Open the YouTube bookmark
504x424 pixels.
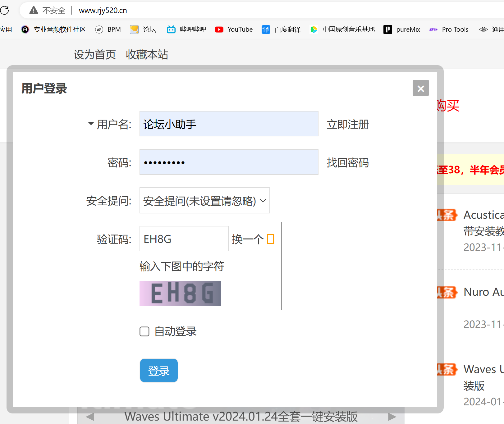[234, 30]
